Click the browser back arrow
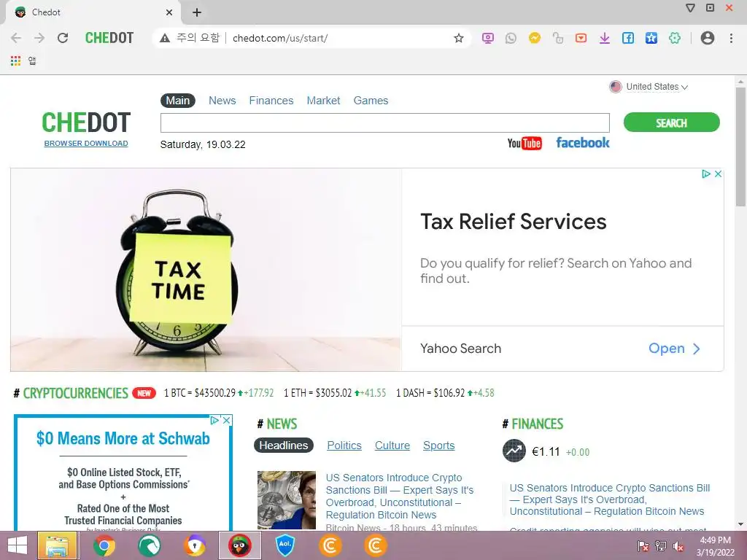Viewport: 747px width, 560px height. [x=16, y=38]
